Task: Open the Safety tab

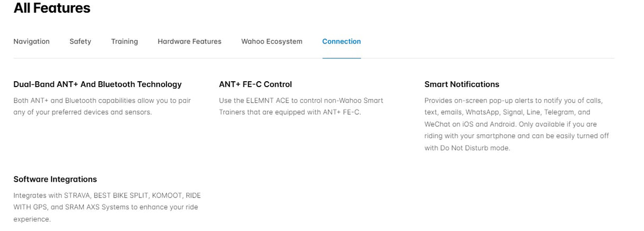Action: [80, 41]
